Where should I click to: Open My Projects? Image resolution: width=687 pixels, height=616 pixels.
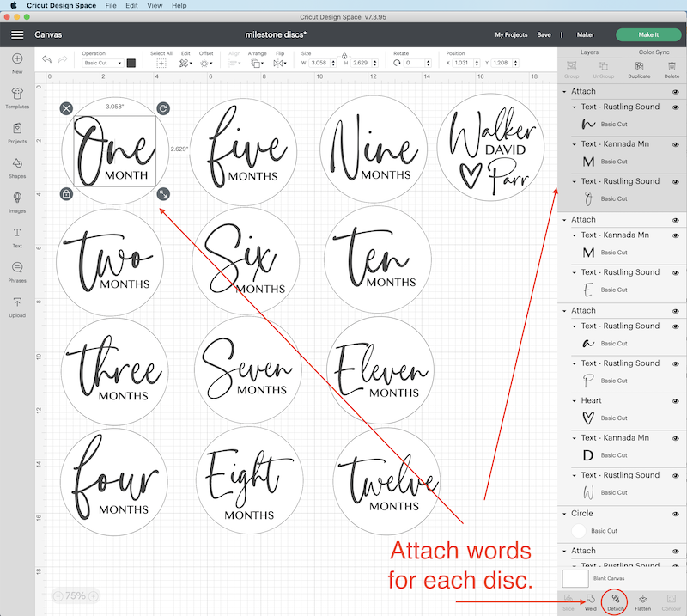(511, 34)
